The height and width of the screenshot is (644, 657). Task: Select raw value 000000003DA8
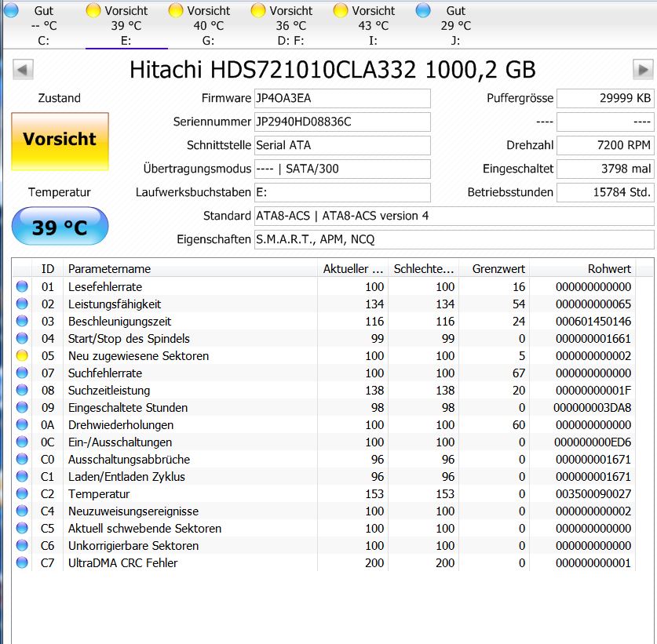coord(592,407)
